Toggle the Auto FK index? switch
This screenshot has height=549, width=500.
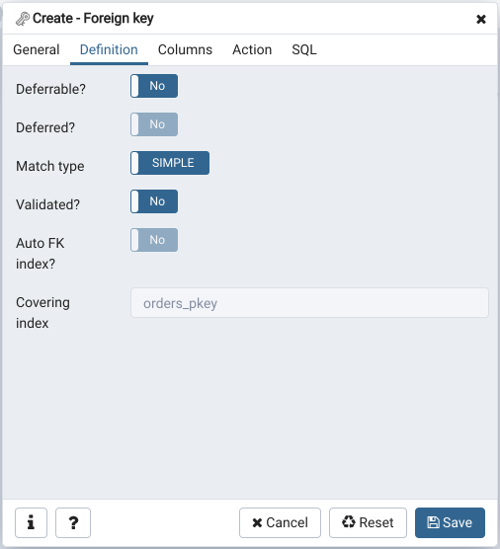(x=154, y=240)
